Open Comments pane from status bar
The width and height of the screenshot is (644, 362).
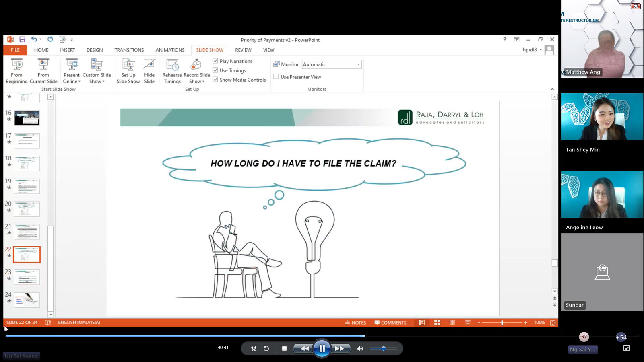(x=390, y=323)
